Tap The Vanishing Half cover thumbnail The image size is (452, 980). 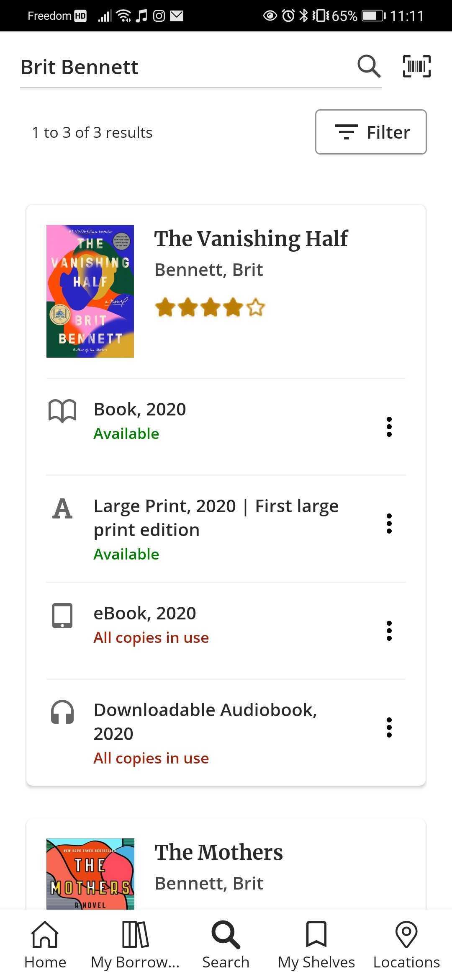click(90, 291)
